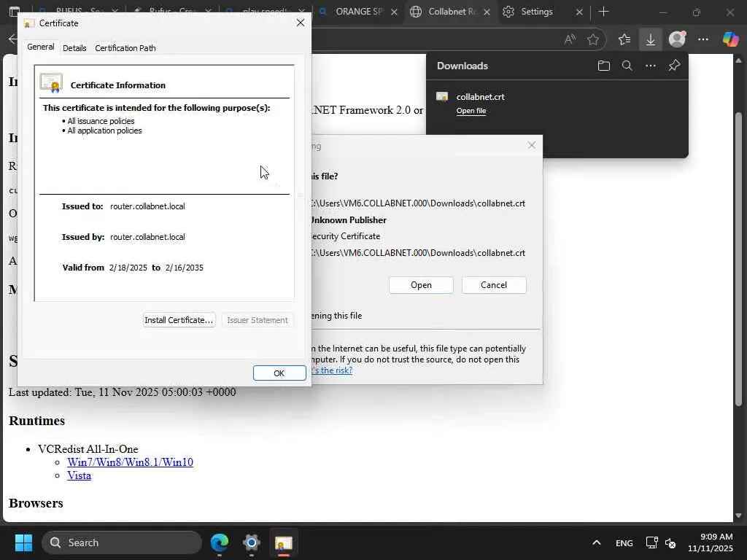747x560 pixels.
Task: Click the Downloads toolbar icon in Edge
Action: [650, 39]
